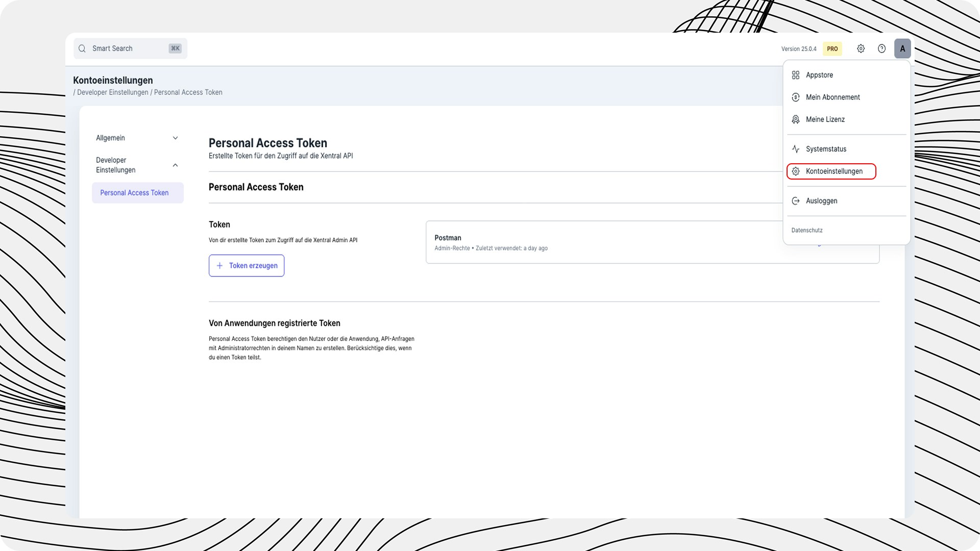Collapse the Developer Einstellungen chevron
980x551 pixels.
coord(175,165)
